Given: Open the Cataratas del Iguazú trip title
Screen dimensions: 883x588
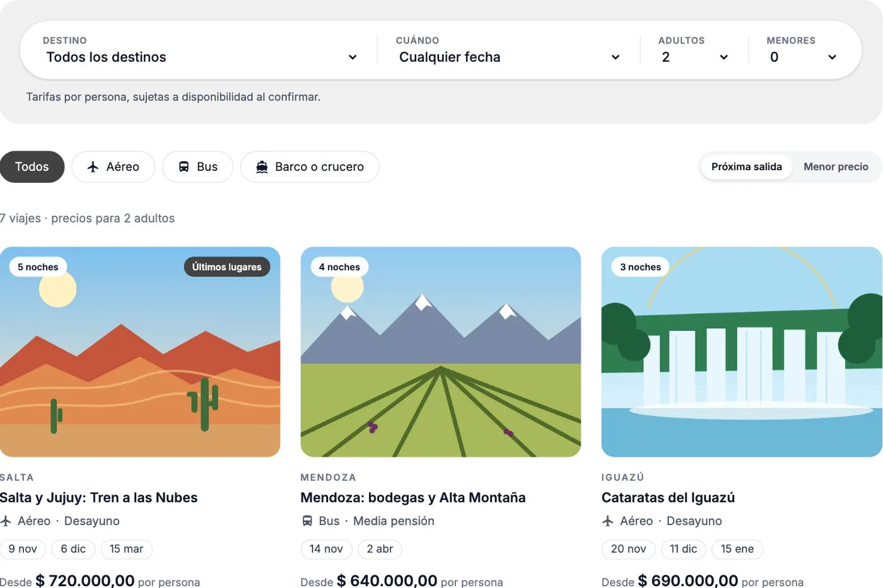Looking at the screenshot, I should (668, 498).
